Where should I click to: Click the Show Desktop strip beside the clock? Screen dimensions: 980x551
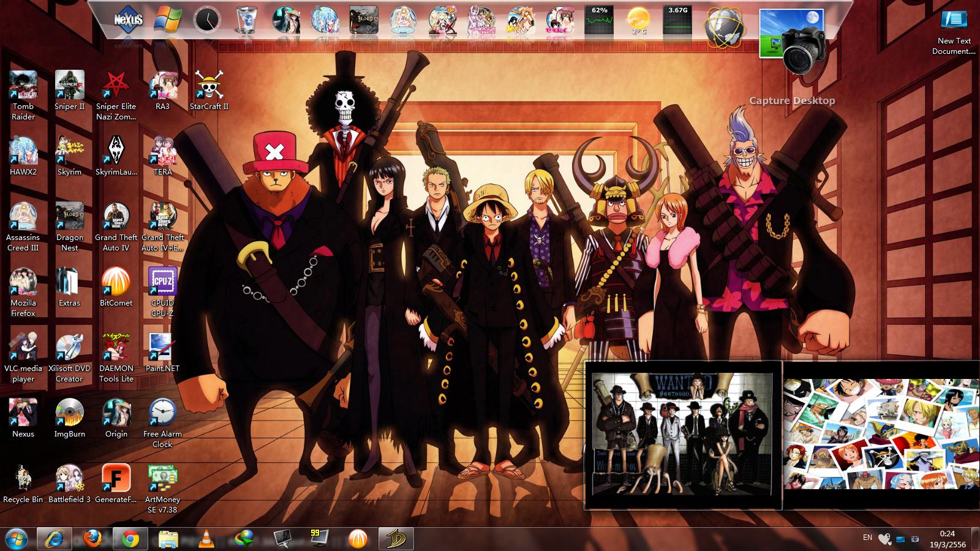976,539
